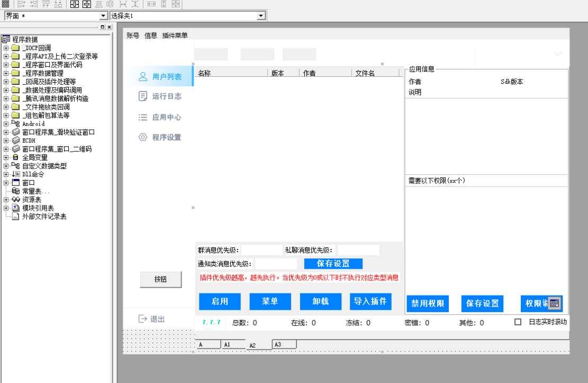The width and height of the screenshot is (588, 383).
Task: Click the 禁用权限 button
Action: (x=427, y=303)
